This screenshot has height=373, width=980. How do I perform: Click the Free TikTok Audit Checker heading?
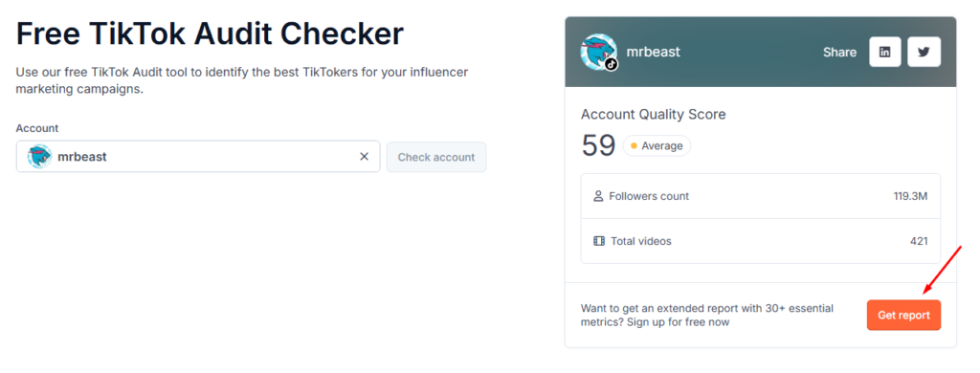pyautogui.click(x=210, y=33)
